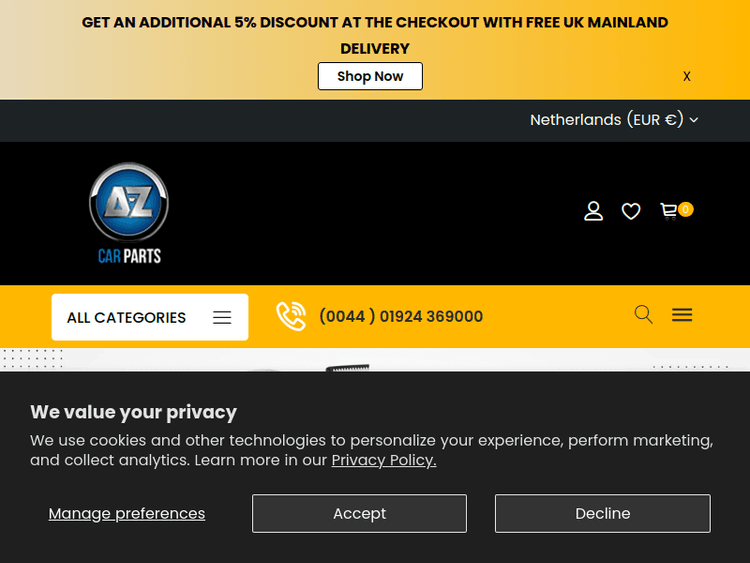The image size is (750, 563).
Task: Dismiss the discount banner with X
Action: point(687,76)
